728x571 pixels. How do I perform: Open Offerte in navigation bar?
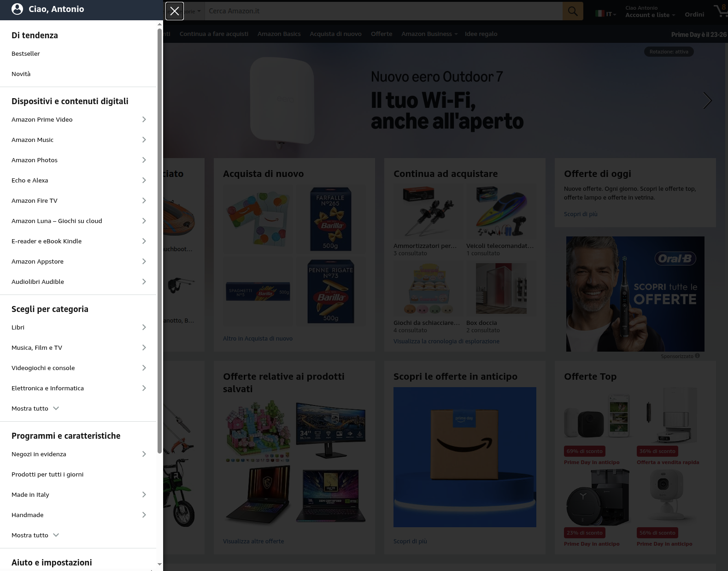pos(382,34)
